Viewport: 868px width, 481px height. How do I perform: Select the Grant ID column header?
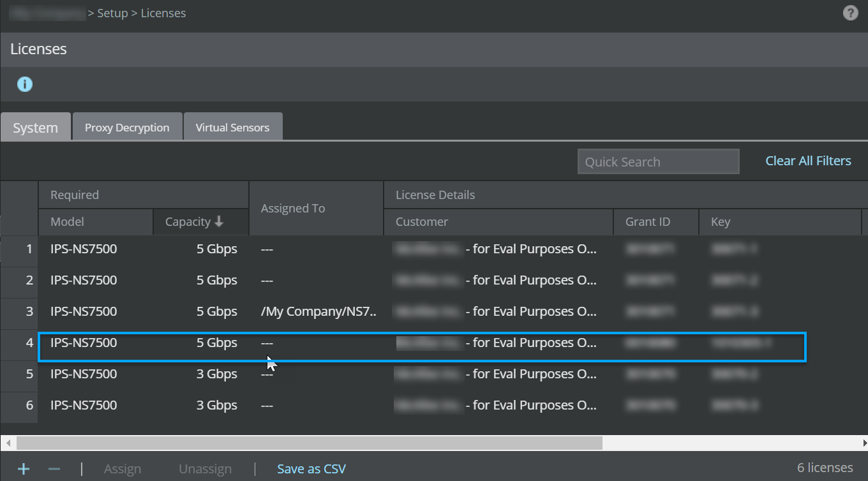tap(656, 222)
